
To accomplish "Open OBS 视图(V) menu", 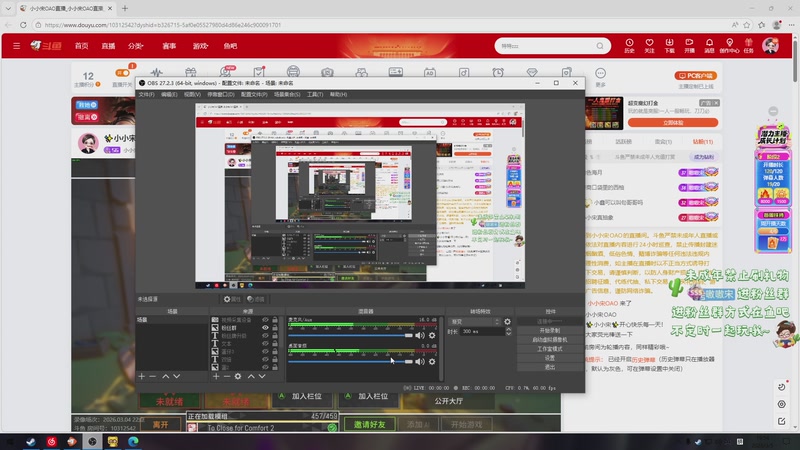I will (192, 94).
